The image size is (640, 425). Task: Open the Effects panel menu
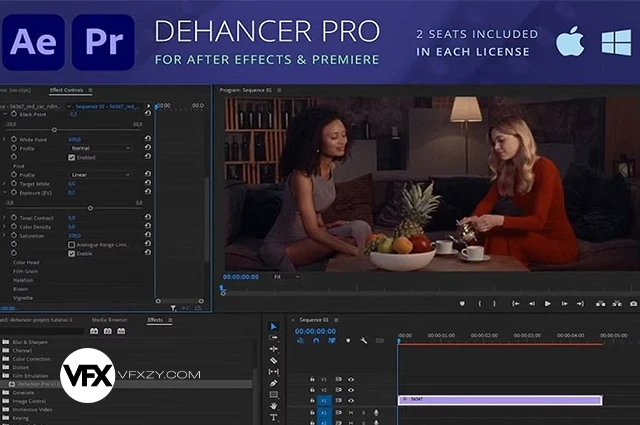click(x=170, y=320)
